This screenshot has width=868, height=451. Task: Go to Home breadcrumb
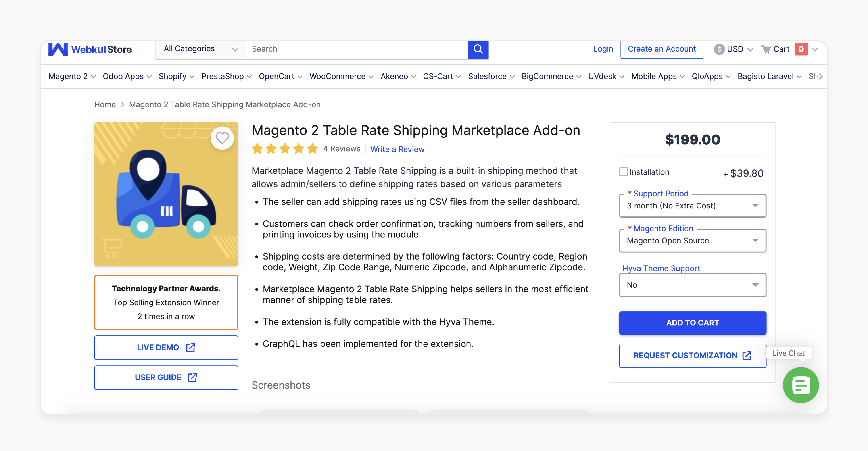click(105, 104)
